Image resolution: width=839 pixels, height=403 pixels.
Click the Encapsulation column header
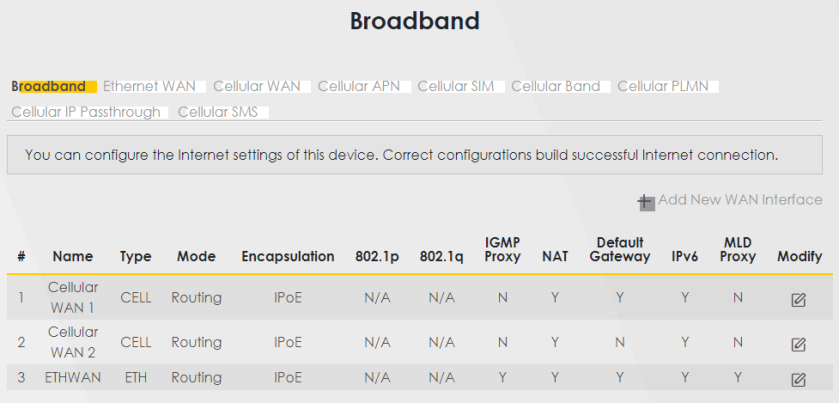click(288, 257)
